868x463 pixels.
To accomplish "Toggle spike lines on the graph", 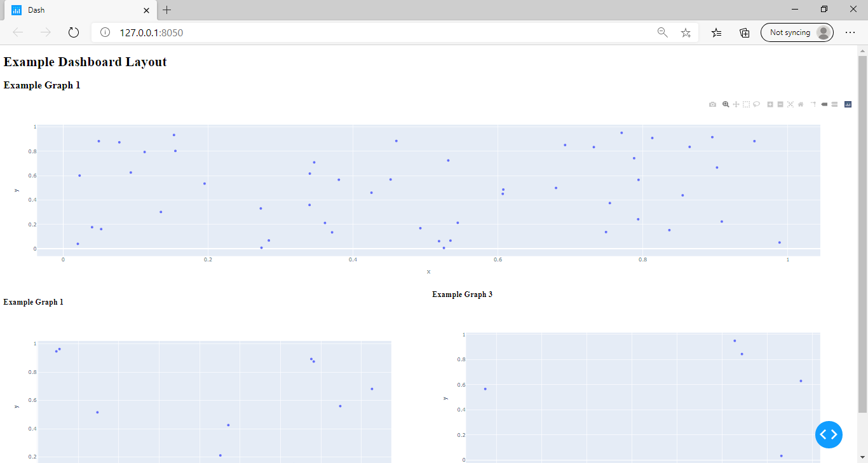I will [x=813, y=104].
